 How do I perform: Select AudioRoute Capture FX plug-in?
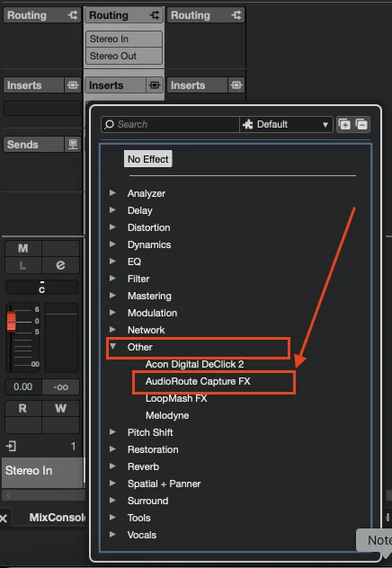click(198, 381)
